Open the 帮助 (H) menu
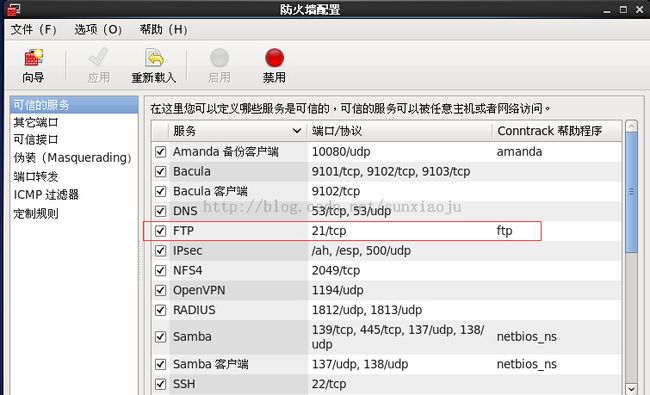This screenshot has width=650, height=395. point(163,29)
